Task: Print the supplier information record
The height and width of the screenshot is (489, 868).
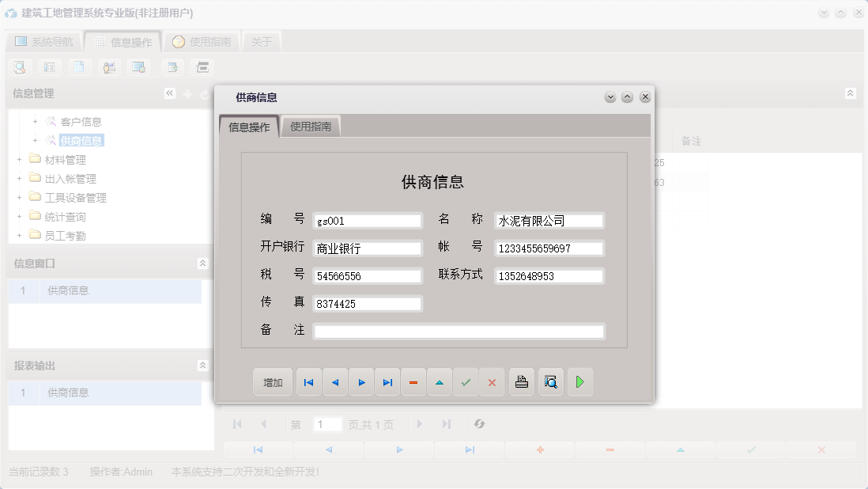Action: tap(521, 382)
